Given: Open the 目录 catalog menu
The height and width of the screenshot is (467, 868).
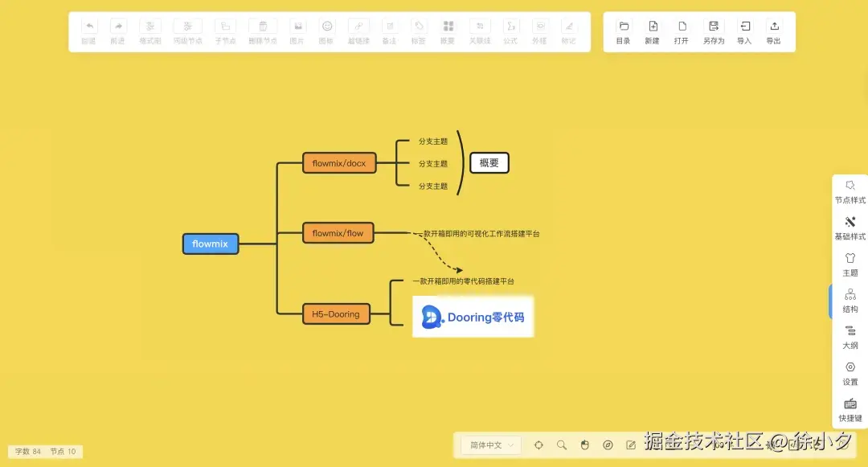Looking at the screenshot, I should 622,31.
